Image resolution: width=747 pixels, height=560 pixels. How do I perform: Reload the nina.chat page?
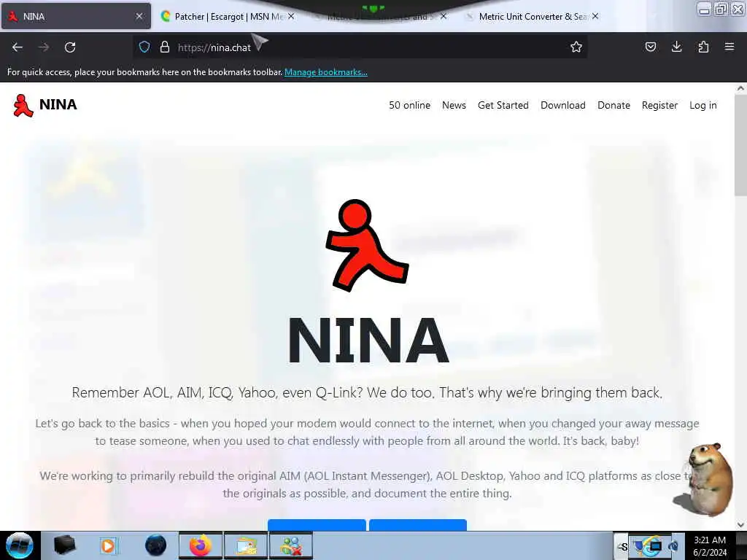70,47
